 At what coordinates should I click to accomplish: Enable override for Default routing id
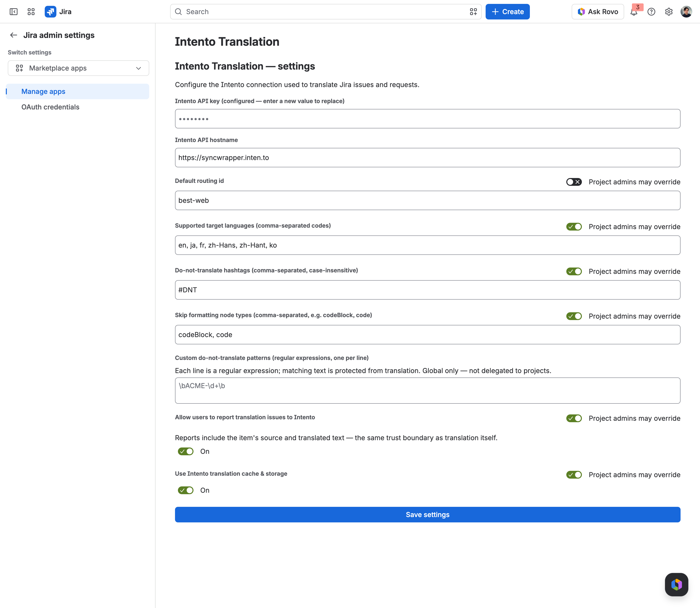(574, 182)
